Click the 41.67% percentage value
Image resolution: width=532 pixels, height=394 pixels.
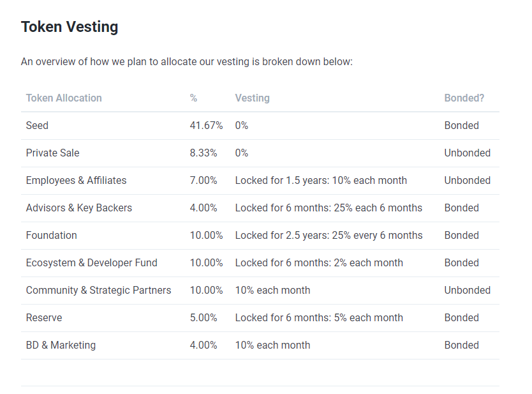pyautogui.click(x=206, y=125)
